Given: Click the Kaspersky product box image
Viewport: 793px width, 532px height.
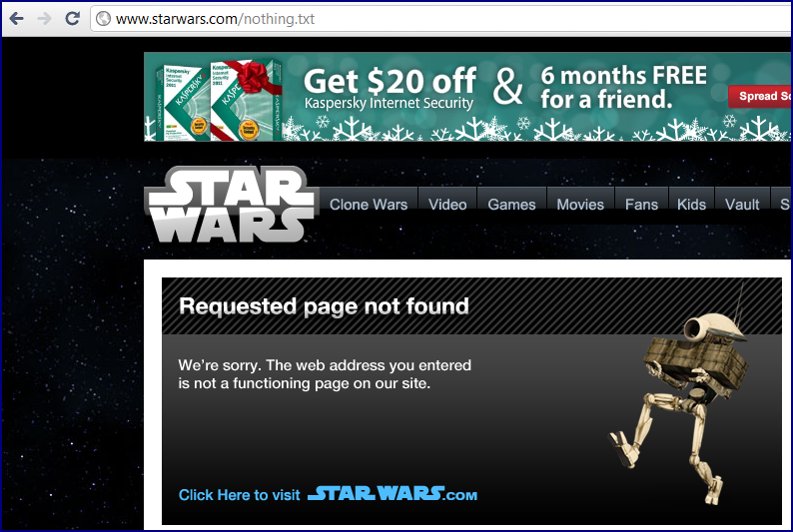Looking at the screenshot, I should click(219, 100).
